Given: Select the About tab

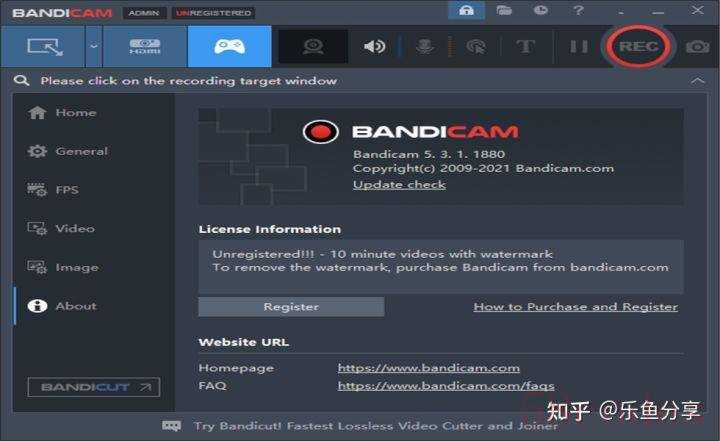Looking at the screenshot, I should (x=62, y=306).
